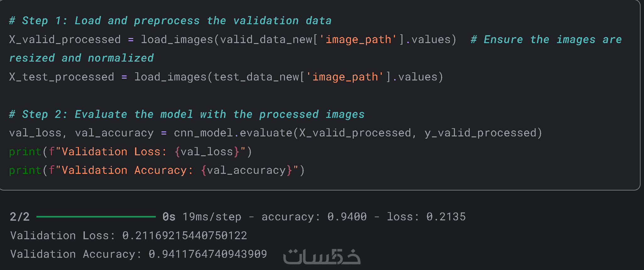Click the "resized and normalized" comment text
The image size is (644, 270).
[x=81, y=58]
